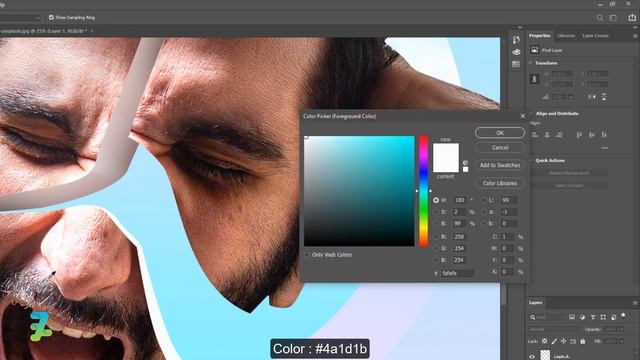The height and width of the screenshot is (360, 640).
Task: Open Color Libraries from Color Picker
Action: [x=500, y=183]
